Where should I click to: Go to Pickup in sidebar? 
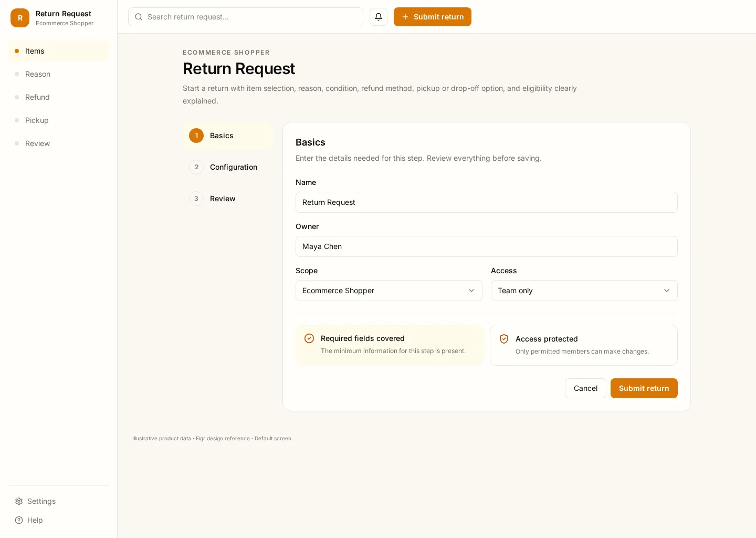(59, 120)
